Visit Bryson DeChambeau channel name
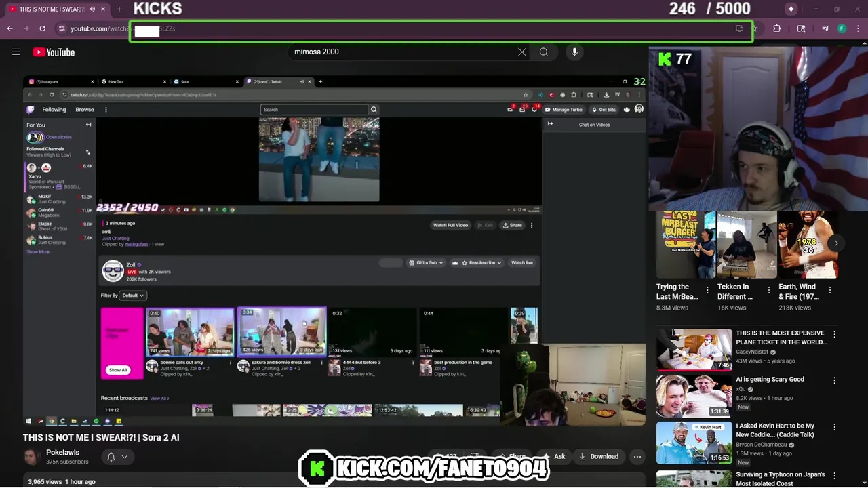 click(x=762, y=445)
